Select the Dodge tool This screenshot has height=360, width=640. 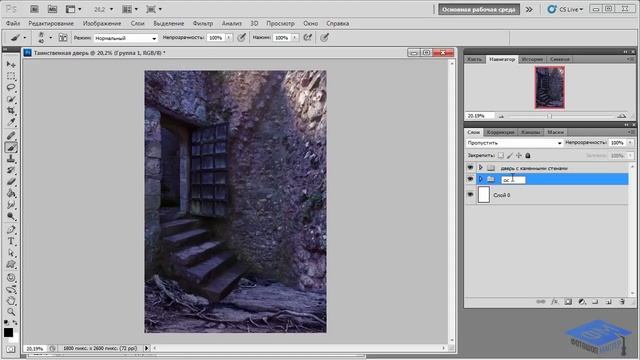pyautogui.click(x=11, y=216)
